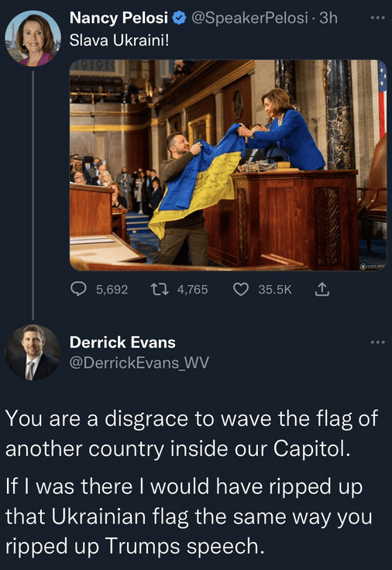Click the Derrick Evans display name
The width and height of the screenshot is (392, 570).
(x=122, y=342)
